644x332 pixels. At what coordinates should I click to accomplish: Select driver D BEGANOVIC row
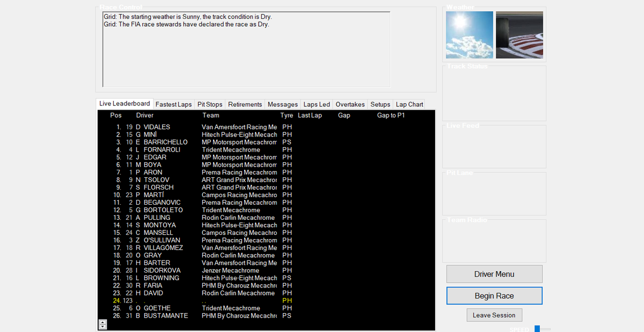click(266, 202)
